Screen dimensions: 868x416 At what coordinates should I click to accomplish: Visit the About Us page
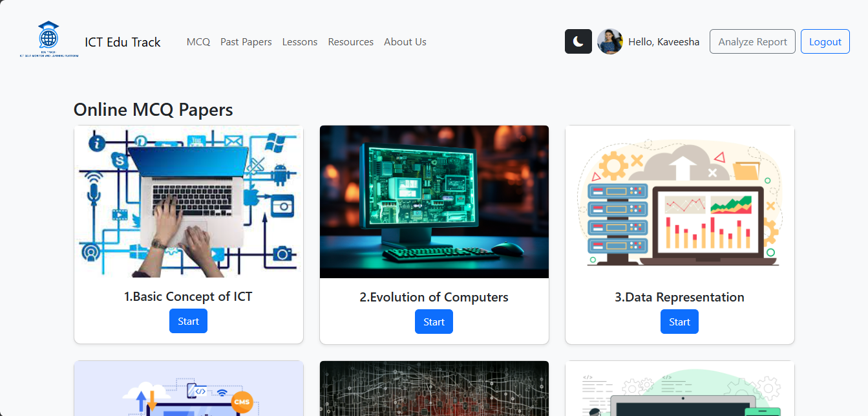pyautogui.click(x=405, y=42)
